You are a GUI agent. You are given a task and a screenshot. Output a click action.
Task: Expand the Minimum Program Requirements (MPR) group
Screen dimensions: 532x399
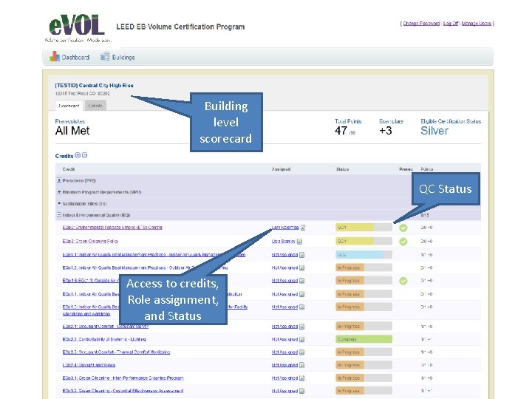(x=59, y=192)
